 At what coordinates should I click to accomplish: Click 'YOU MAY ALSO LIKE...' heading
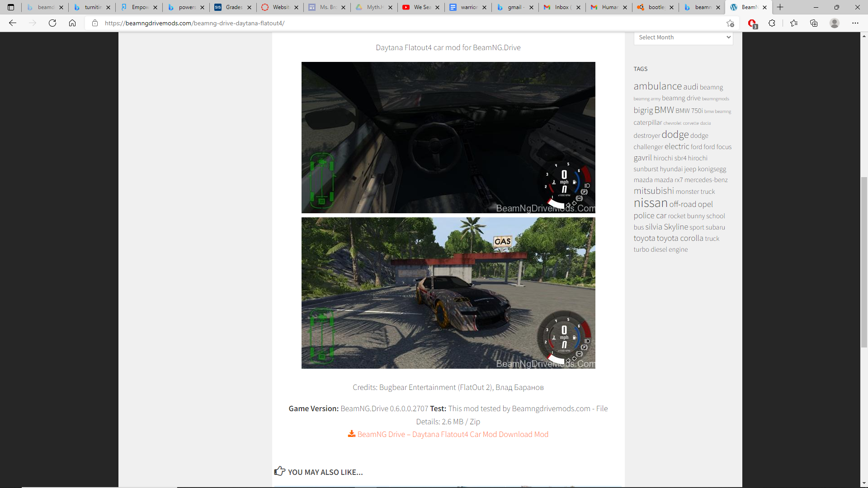[325, 472]
